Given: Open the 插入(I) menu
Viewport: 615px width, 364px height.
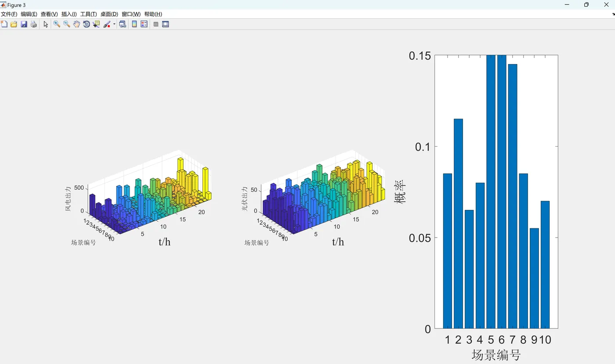Looking at the screenshot, I should point(69,14).
